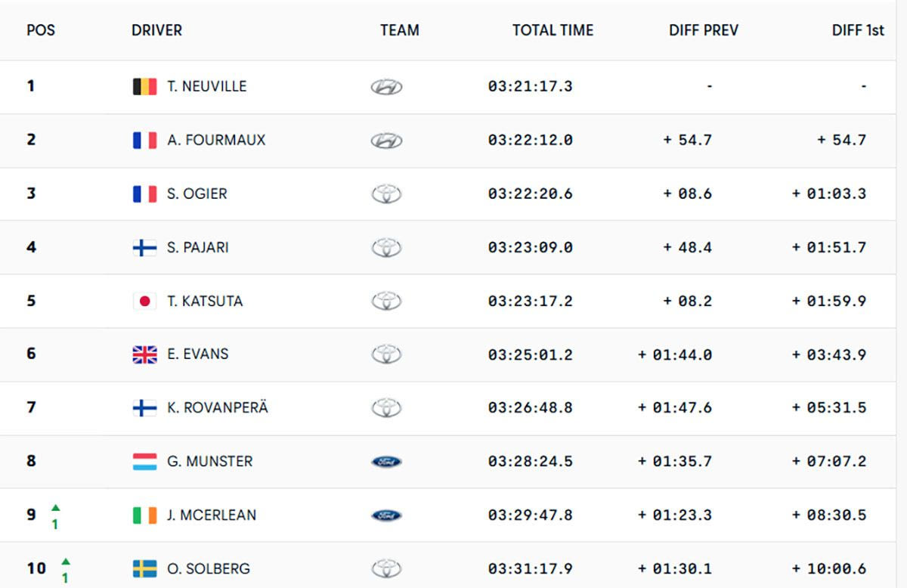This screenshot has height=588, width=907.
Task: Click the Irish flag beside J. McErlean
Action: coord(144,515)
